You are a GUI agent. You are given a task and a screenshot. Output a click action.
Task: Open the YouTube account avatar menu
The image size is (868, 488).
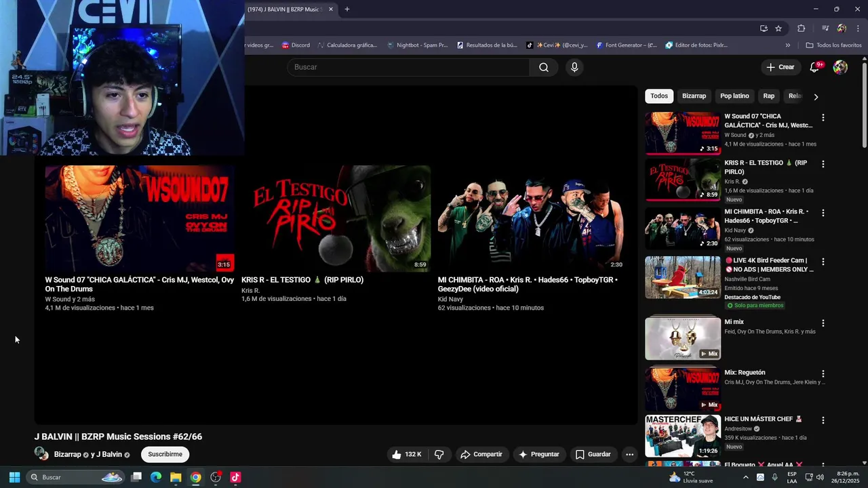coord(840,67)
